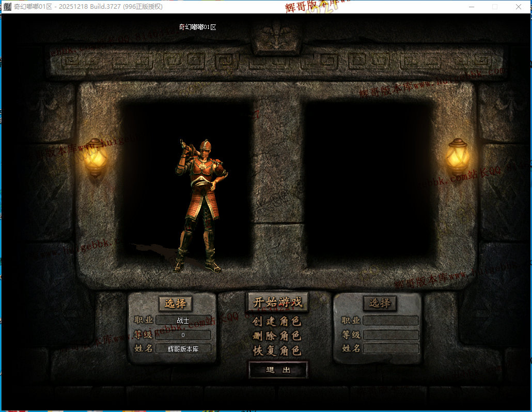Hit the 退出 exit button
532x412 pixels.
[278, 370]
